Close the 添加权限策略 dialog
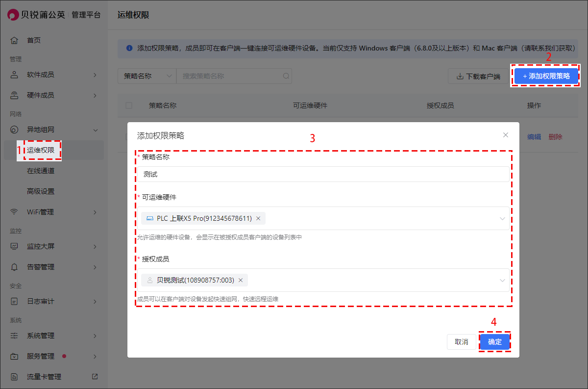Image resolution: width=588 pixels, height=389 pixels. [x=506, y=135]
